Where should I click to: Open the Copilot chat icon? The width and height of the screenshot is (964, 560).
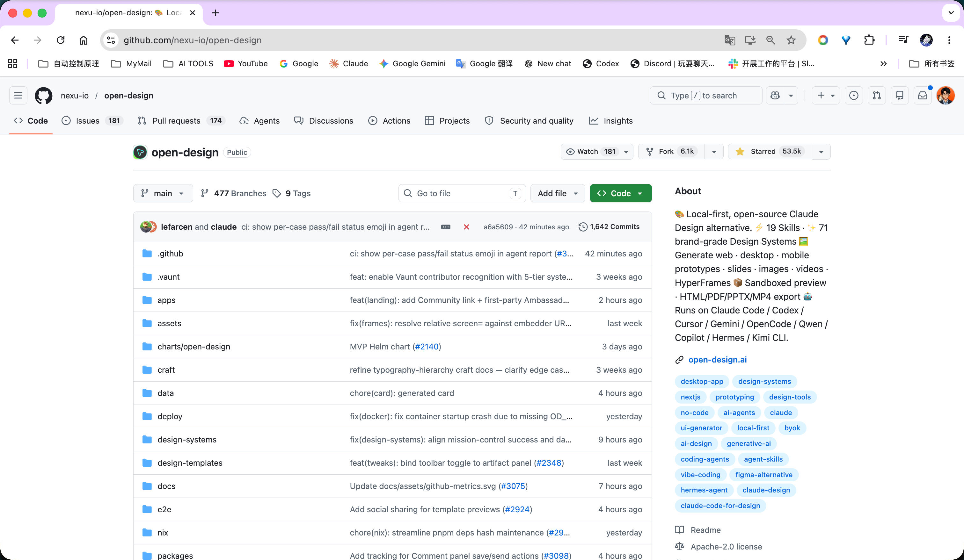pyautogui.click(x=775, y=96)
